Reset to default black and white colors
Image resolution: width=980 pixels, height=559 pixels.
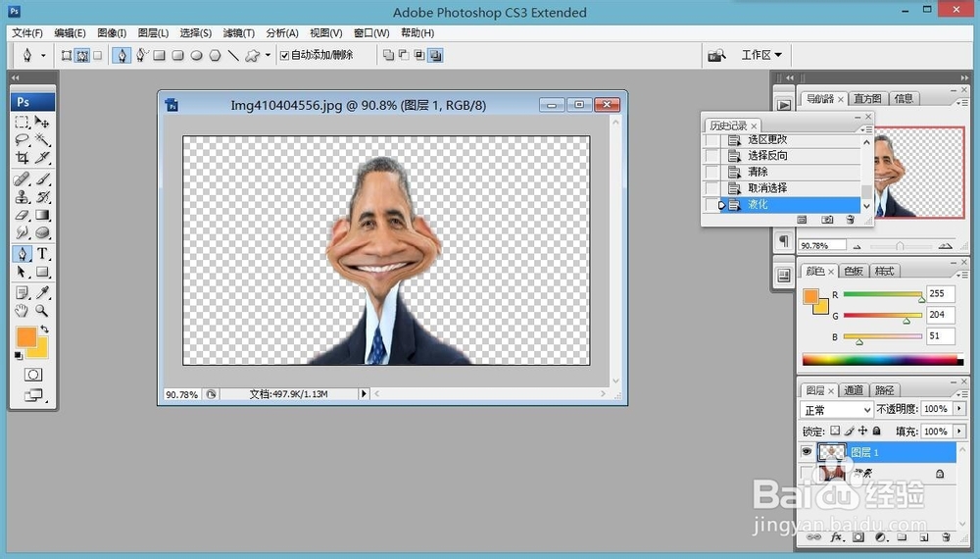[x=19, y=355]
